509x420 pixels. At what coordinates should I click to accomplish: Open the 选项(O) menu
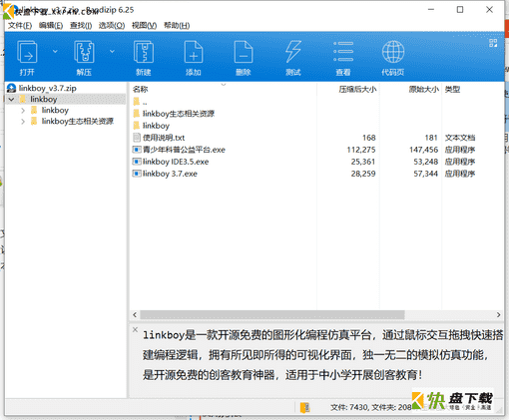(112, 25)
